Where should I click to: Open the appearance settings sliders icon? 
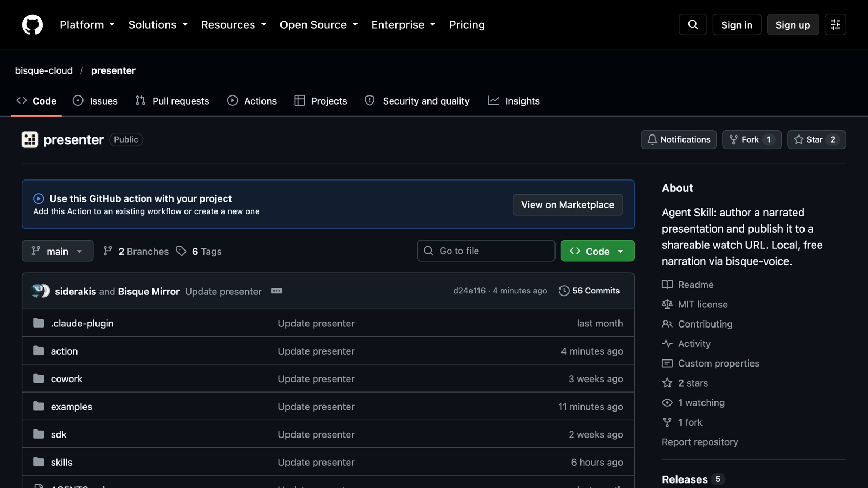[835, 24]
